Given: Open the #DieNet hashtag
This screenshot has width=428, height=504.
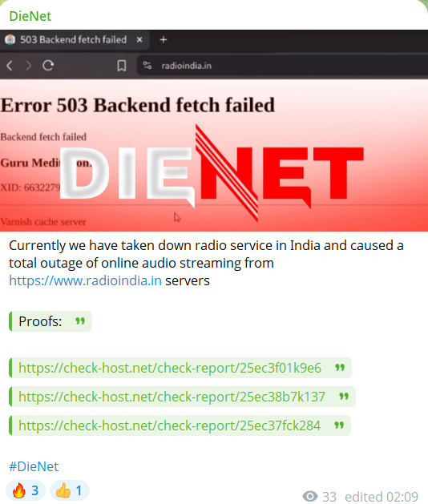Looking at the screenshot, I should 34,466.
